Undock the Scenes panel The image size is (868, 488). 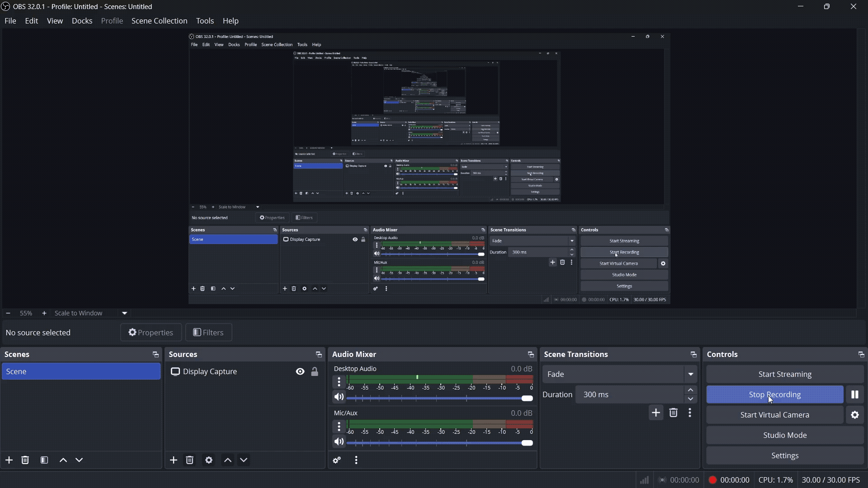click(156, 355)
